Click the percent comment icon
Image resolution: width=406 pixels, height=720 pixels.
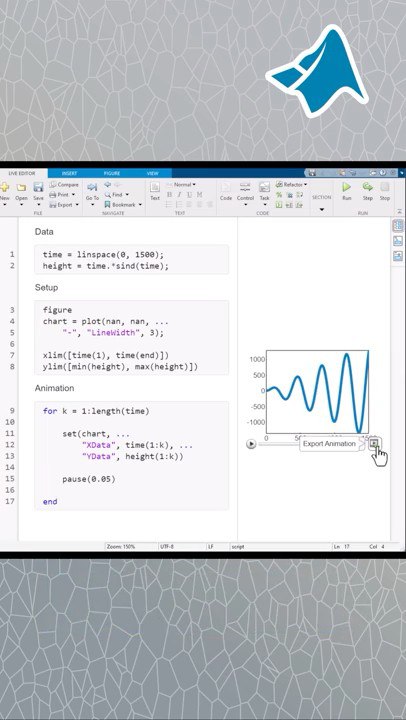(x=279, y=195)
